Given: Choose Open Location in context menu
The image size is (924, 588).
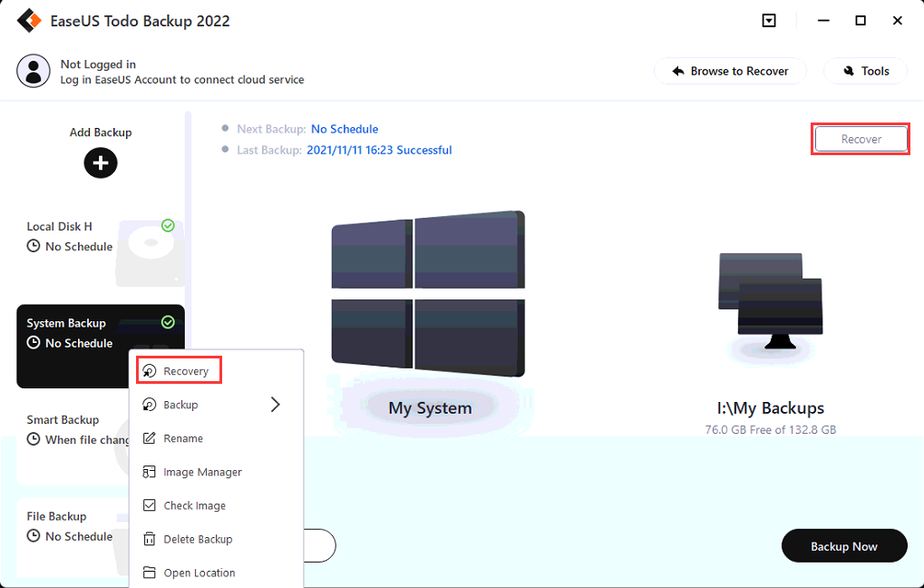Looking at the screenshot, I should [x=217, y=573].
